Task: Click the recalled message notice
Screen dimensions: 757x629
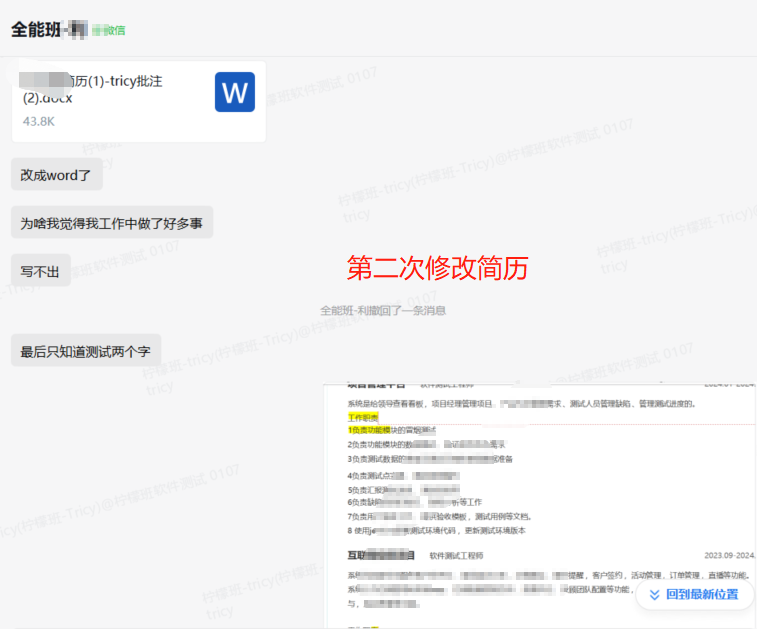Action: (383, 311)
